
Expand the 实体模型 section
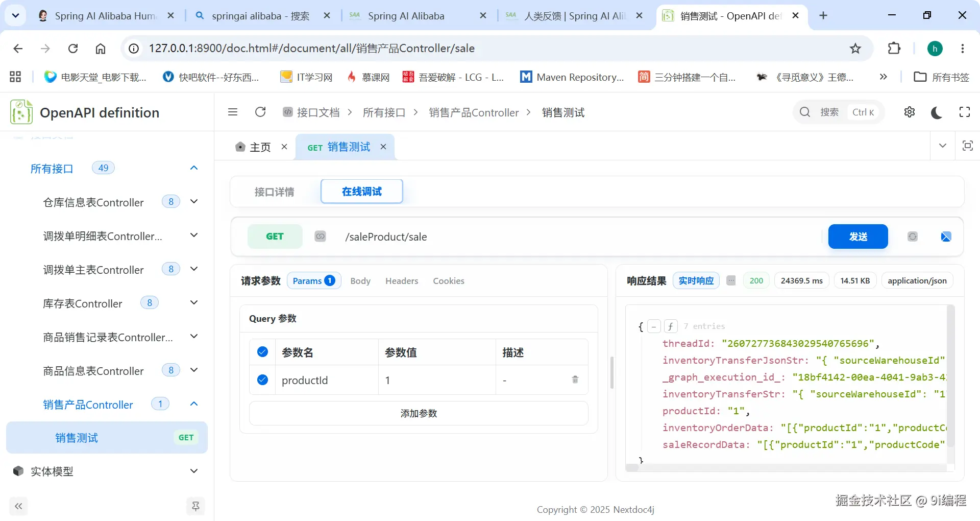(x=194, y=471)
